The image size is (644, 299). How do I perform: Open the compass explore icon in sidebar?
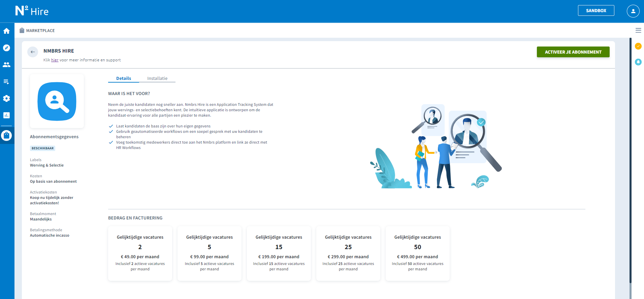6,48
